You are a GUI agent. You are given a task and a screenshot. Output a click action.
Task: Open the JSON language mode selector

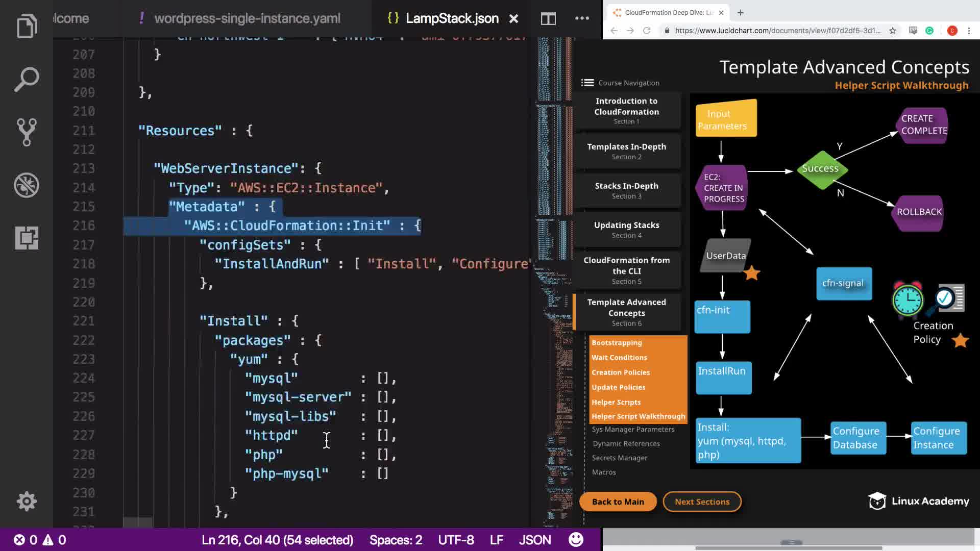(x=534, y=540)
